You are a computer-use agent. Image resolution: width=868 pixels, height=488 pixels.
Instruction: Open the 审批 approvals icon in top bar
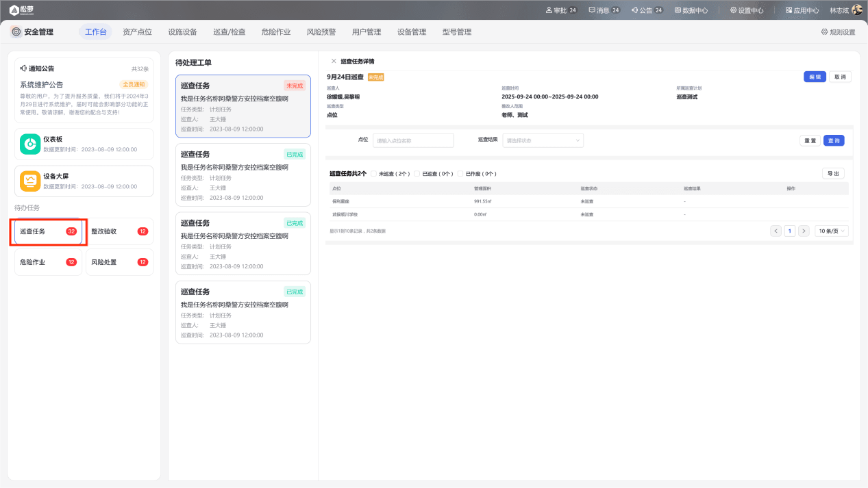[x=549, y=10]
